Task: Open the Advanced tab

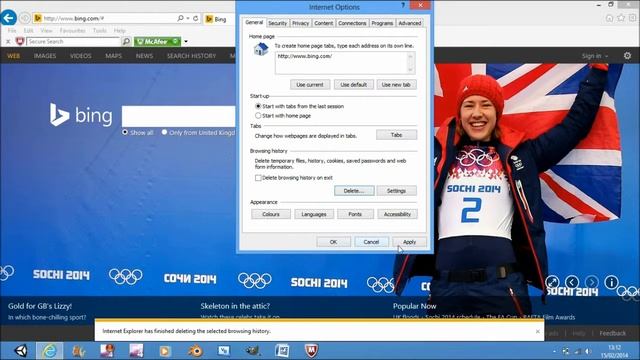Action: tap(409, 23)
